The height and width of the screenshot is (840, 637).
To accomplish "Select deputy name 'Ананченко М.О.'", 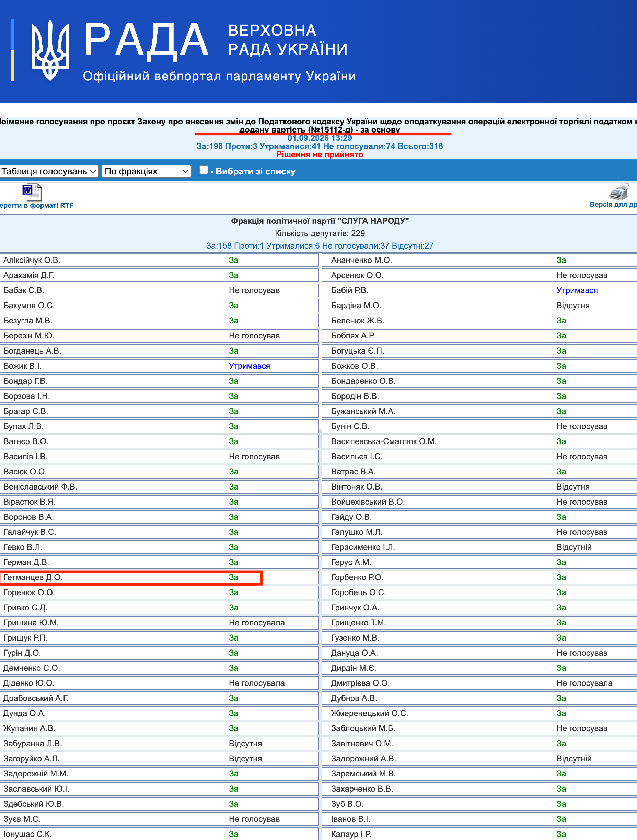I will coord(361,260).
